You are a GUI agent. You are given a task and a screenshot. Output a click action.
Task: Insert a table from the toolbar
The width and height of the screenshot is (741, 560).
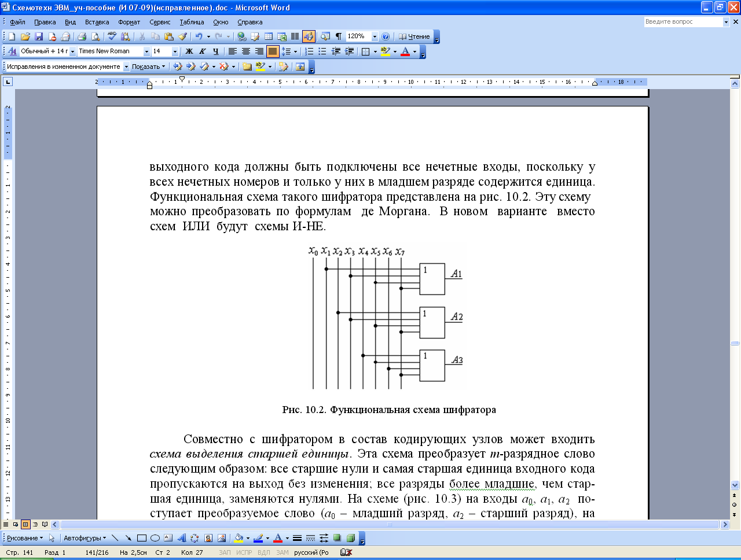click(x=269, y=36)
